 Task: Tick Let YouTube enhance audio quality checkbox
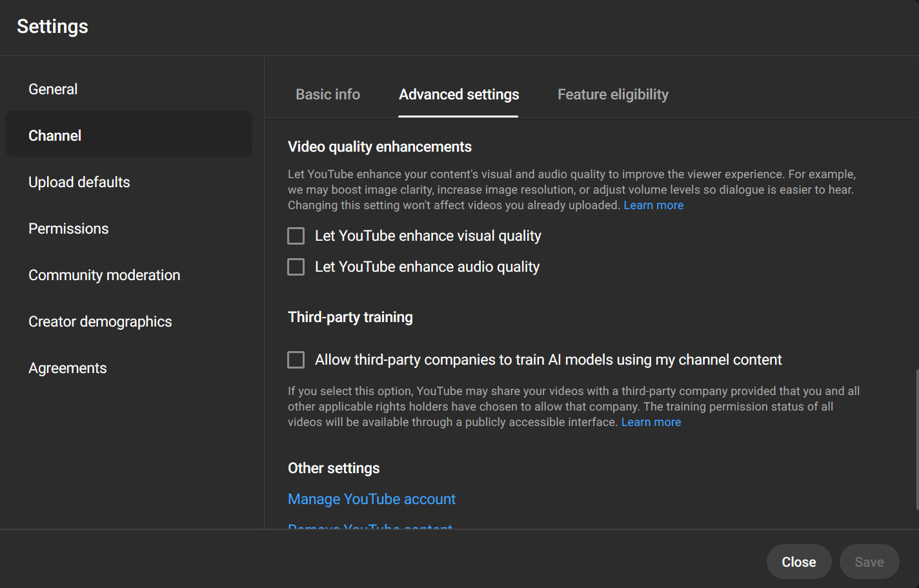(x=296, y=267)
